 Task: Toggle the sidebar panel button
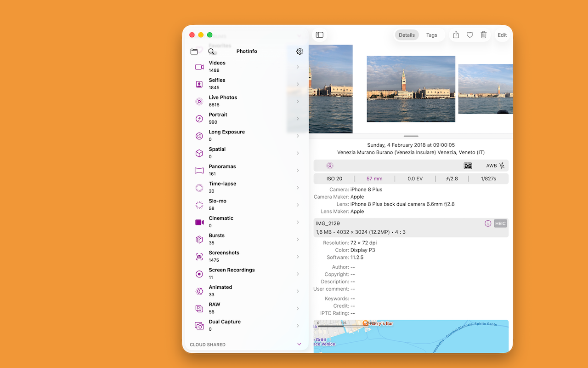(x=320, y=35)
